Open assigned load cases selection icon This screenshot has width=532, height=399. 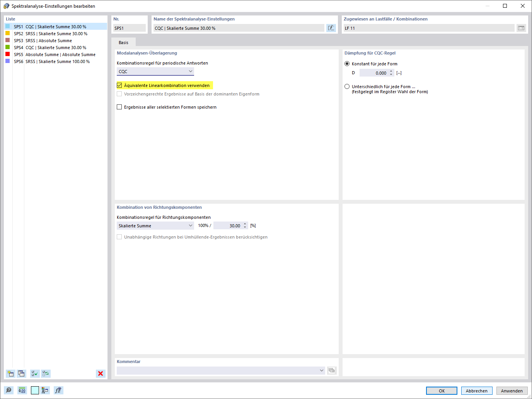coord(521,28)
